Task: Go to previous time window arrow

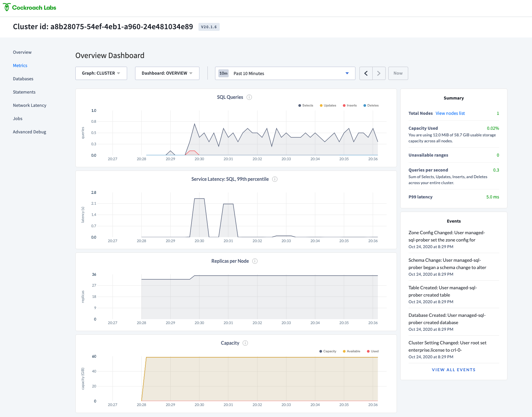Action: coord(366,73)
